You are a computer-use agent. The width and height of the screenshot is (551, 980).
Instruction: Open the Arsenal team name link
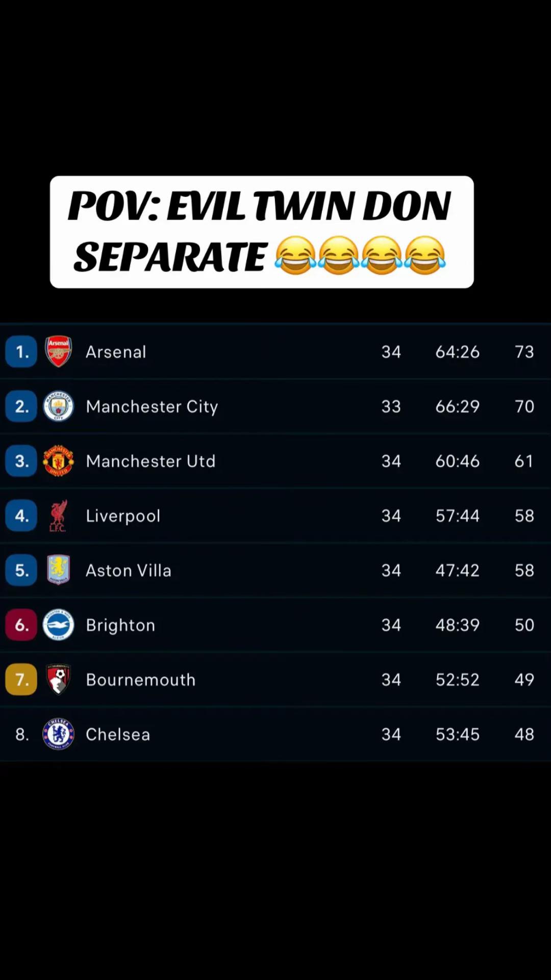click(116, 352)
